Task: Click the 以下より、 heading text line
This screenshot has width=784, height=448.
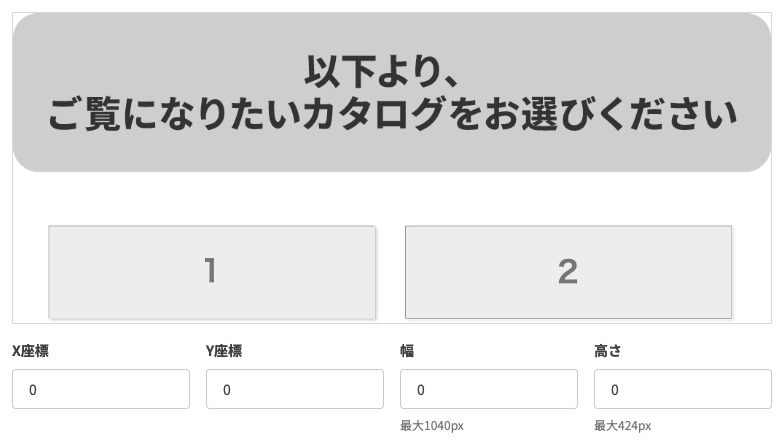Action: pyautogui.click(x=382, y=72)
